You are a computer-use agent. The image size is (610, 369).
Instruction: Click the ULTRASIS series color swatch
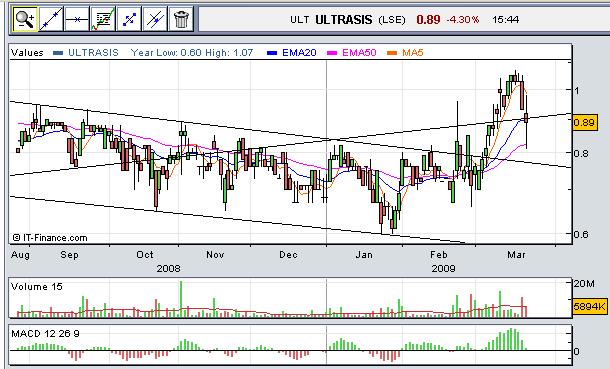click(58, 53)
